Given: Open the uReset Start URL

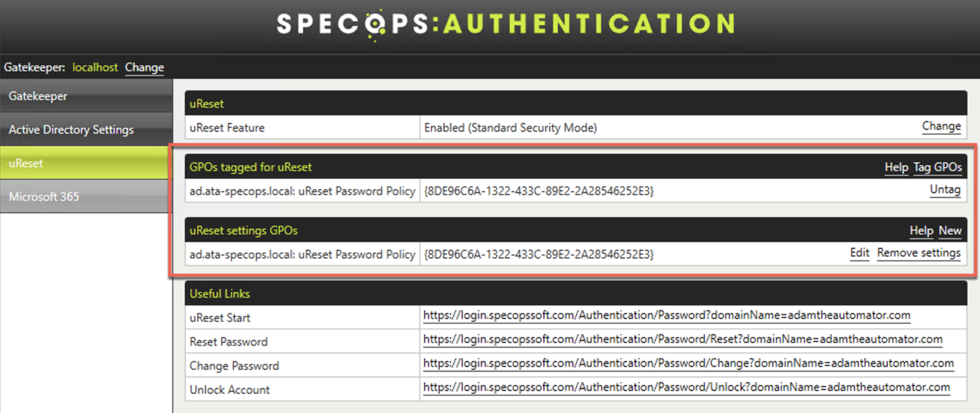Looking at the screenshot, I should (x=666, y=315).
